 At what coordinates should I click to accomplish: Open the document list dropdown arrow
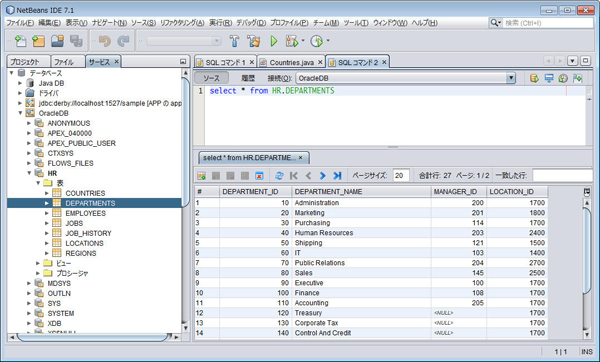coord(572,61)
